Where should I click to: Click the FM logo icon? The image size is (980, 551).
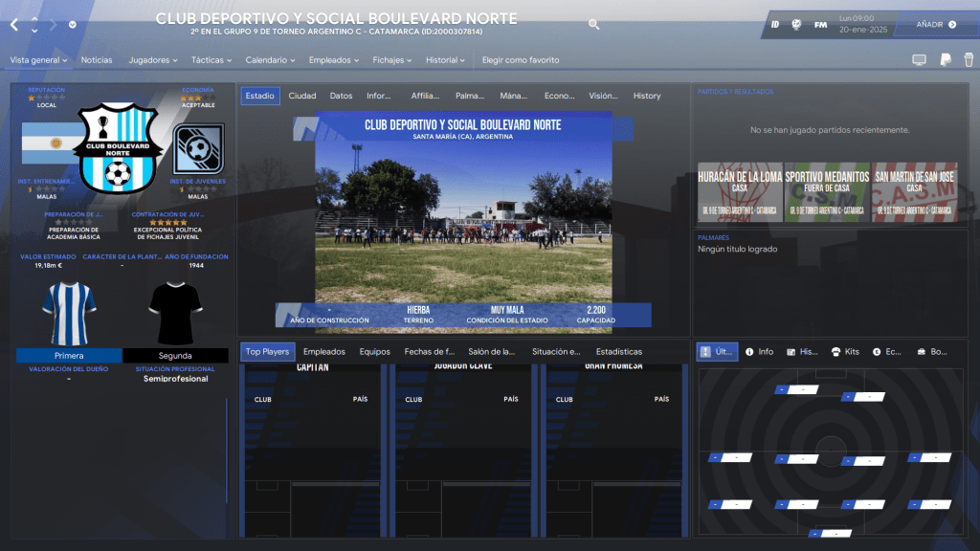point(820,25)
